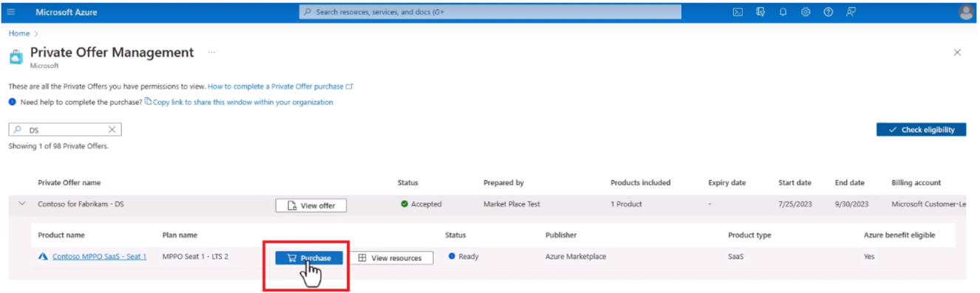980x293 pixels.
Task: Click the Product name column header
Action: pyautogui.click(x=61, y=235)
